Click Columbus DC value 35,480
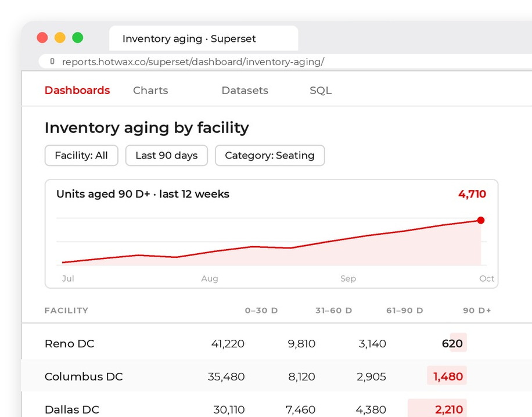This screenshot has height=417, width=532. [x=226, y=376]
